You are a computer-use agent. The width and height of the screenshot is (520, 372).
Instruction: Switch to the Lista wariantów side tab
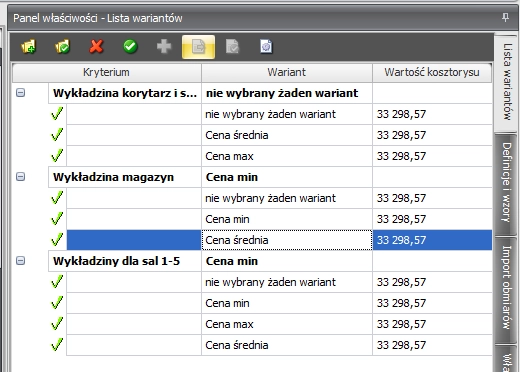506,82
